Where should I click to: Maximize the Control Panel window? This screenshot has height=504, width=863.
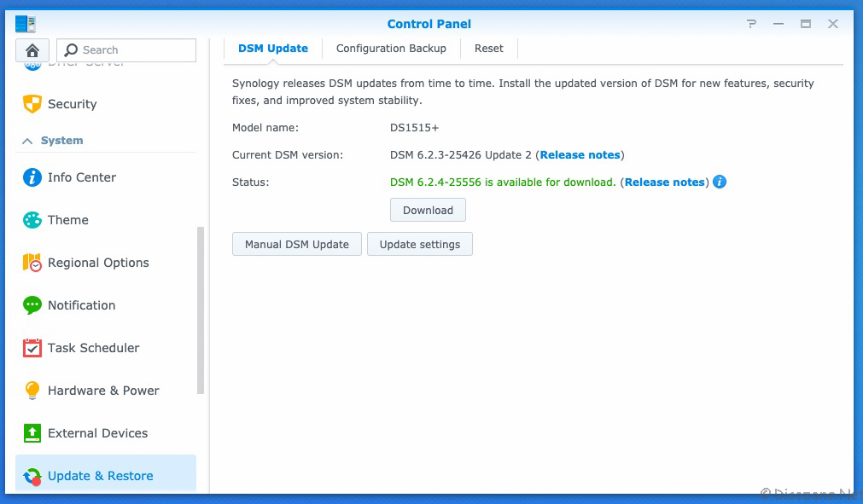[806, 24]
